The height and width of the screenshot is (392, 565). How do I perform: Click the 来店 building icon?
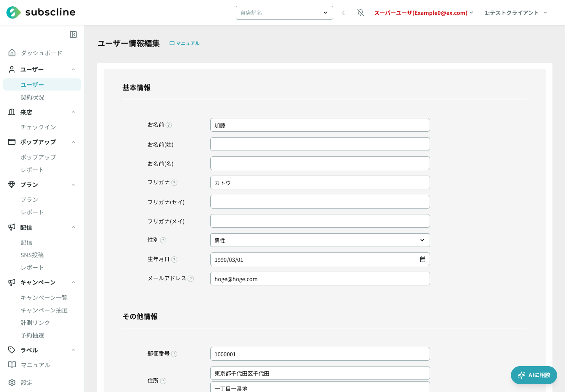[x=12, y=112]
